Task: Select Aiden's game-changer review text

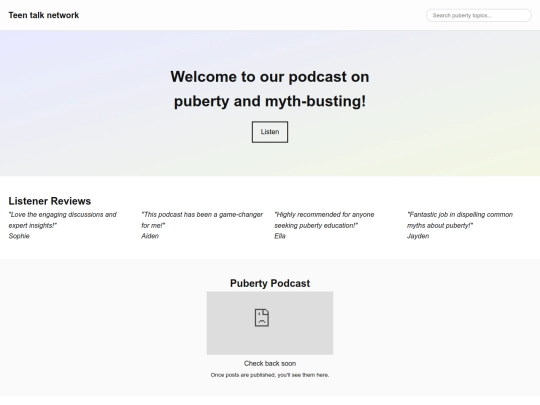Action: 202,220
